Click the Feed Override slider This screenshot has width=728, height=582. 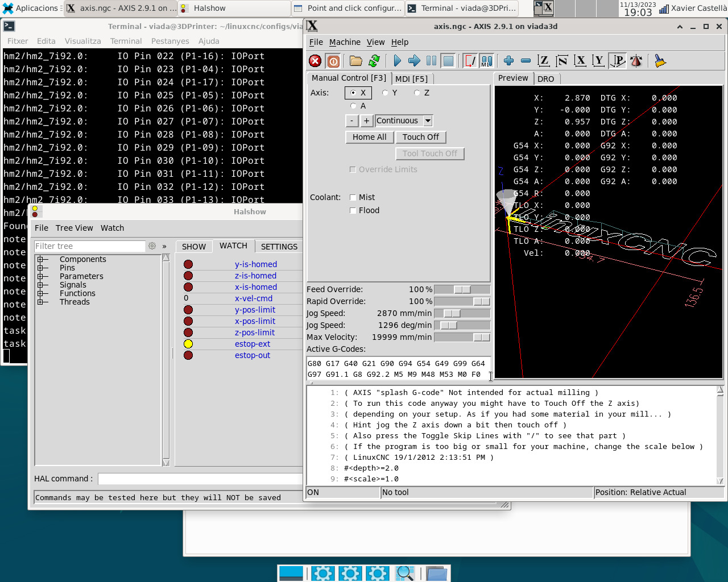point(462,289)
